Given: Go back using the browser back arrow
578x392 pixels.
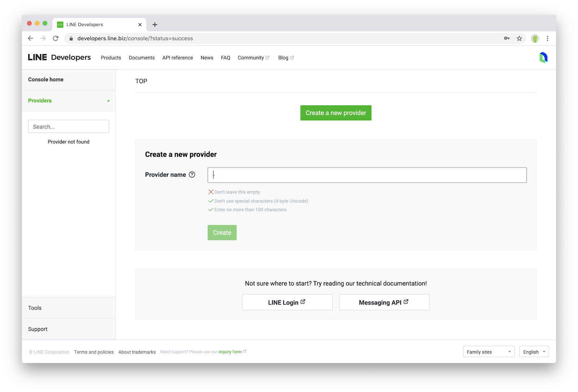Looking at the screenshot, I should [31, 38].
